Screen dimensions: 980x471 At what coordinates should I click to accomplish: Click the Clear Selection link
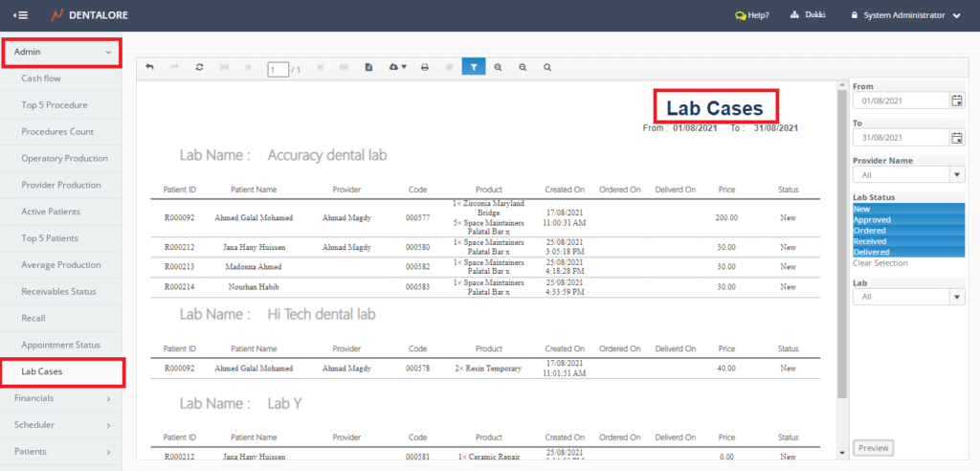pyautogui.click(x=880, y=263)
